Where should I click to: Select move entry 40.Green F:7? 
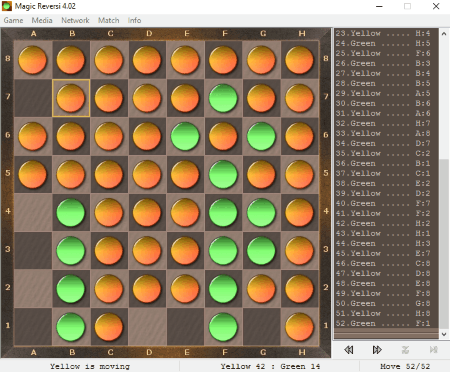point(383,203)
